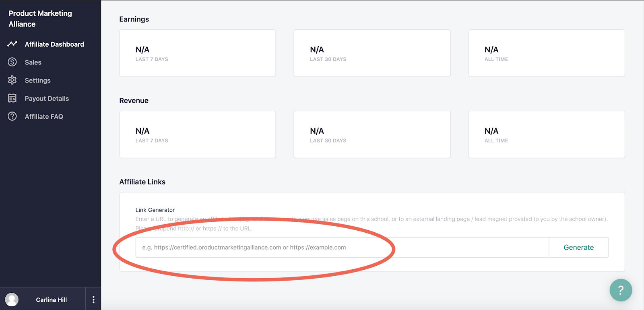Click the user avatar beside Carlina Hill
Image resolution: width=644 pixels, height=310 pixels.
click(x=12, y=300)
